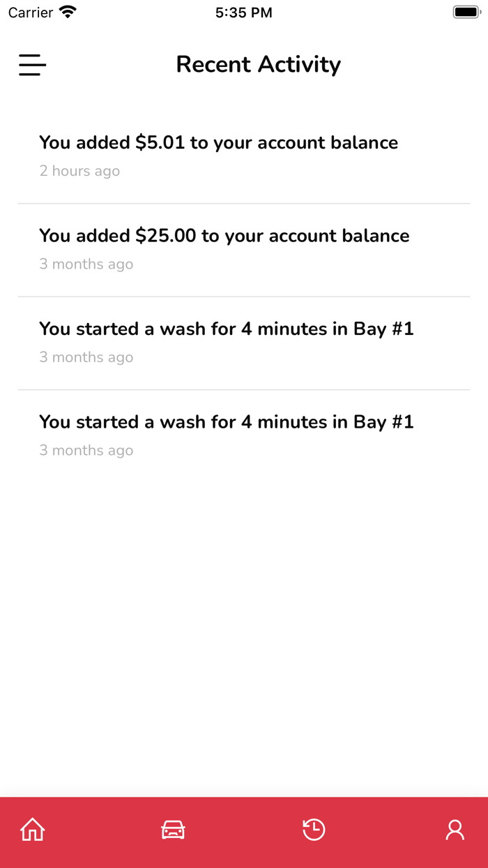Tap the 5:35 PM clock in status bar

(x=244, y=12)
